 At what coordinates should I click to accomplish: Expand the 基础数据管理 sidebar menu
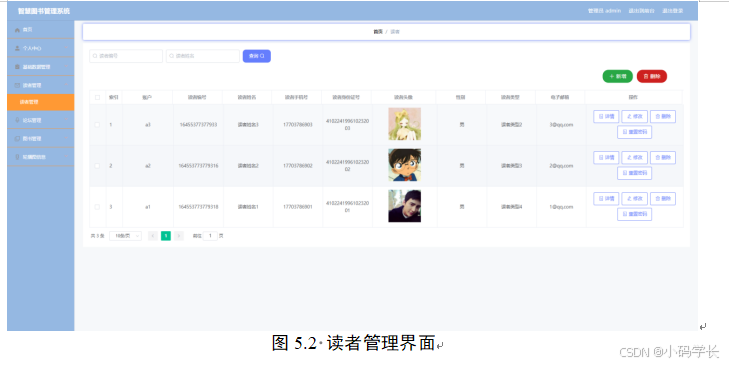click(41, 67)
